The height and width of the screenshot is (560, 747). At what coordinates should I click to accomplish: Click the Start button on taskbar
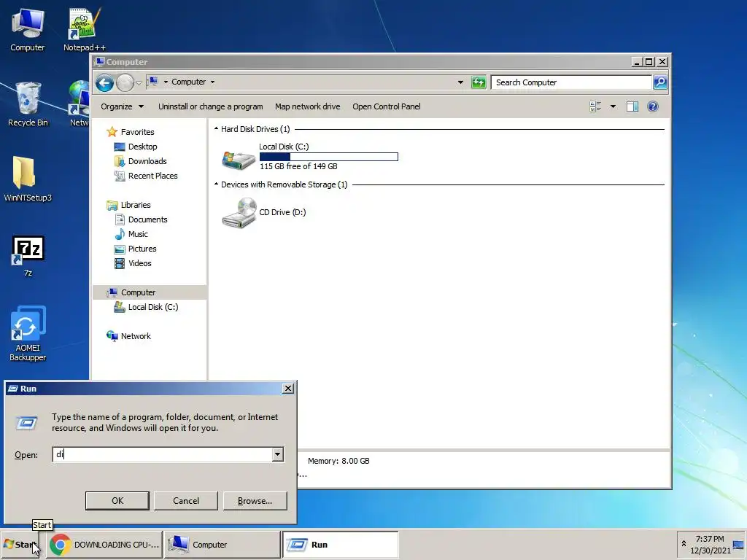coord(20,544)
